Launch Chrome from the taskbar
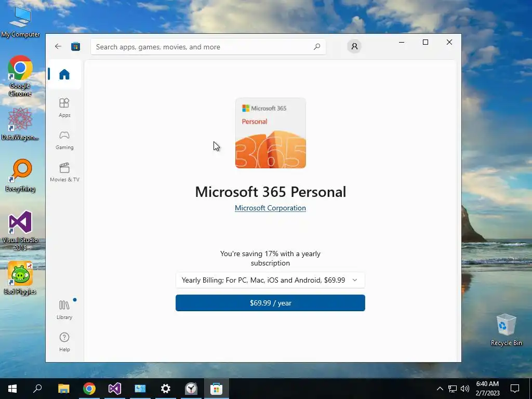This screenshot has height=399, width=532. tap(89, 389)
